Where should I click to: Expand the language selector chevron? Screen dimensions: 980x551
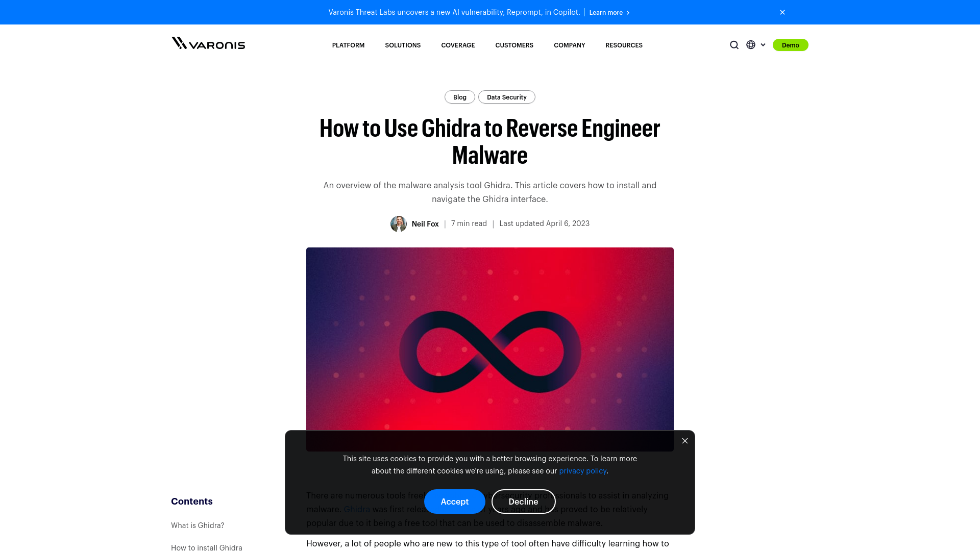[763, 45]
